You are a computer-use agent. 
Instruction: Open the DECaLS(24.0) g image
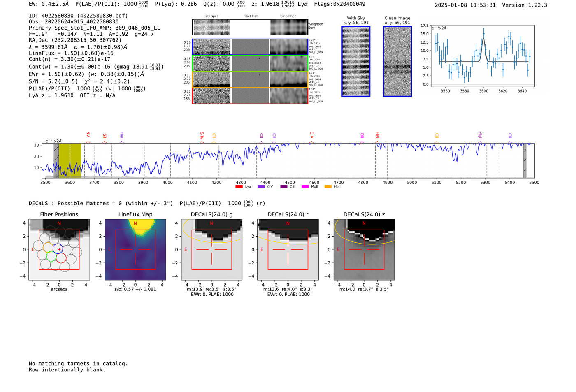click(211, 249)
